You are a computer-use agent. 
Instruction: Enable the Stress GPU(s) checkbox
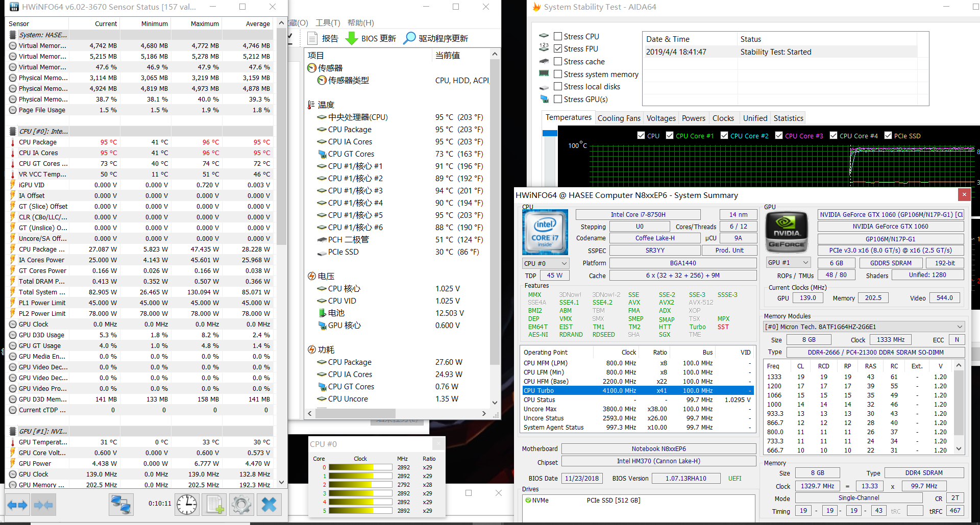(558, 99)
